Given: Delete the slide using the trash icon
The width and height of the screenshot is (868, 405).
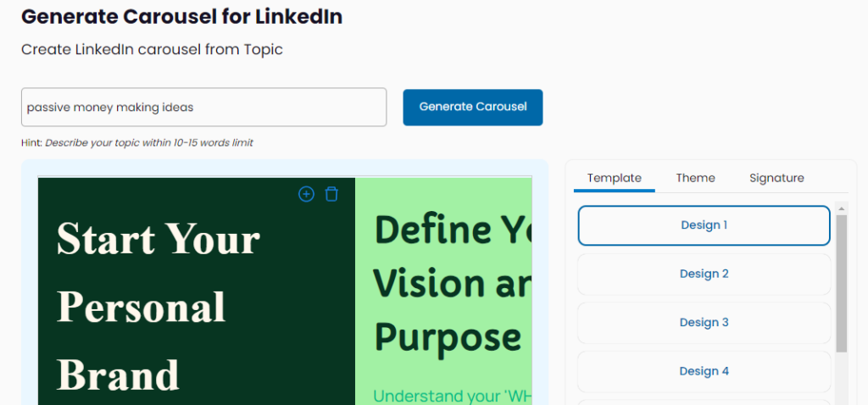Looking at the screenshot, I should pyautogui.click(x=331, y=194).
